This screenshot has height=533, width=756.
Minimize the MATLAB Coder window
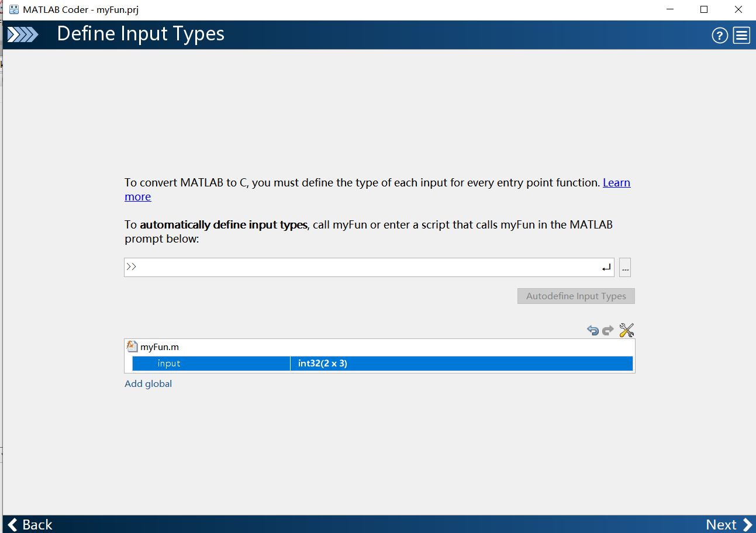click(x=670, y=9)
